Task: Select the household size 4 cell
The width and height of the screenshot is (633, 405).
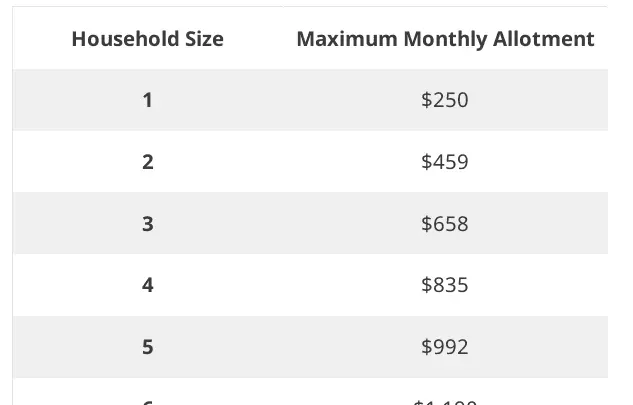Action: point(147,285)
